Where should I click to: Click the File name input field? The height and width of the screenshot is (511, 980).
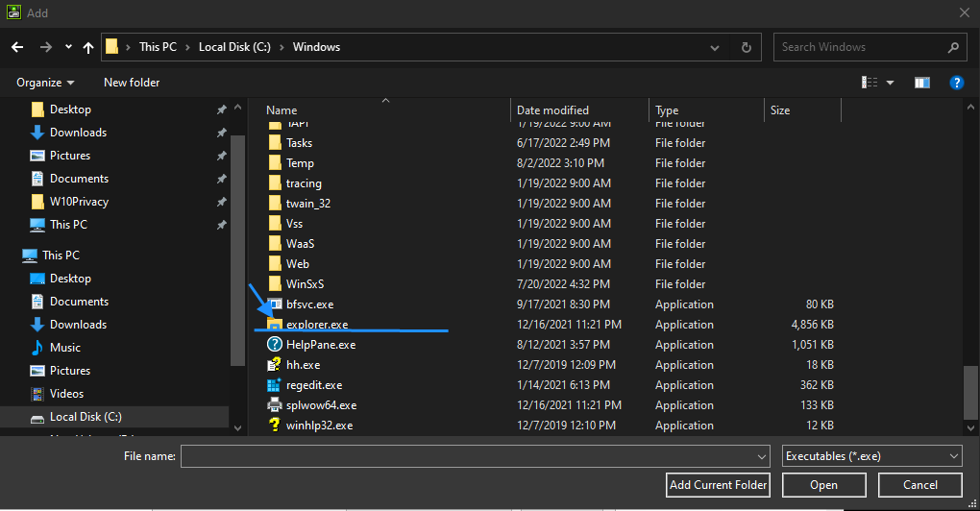(475, 456)
